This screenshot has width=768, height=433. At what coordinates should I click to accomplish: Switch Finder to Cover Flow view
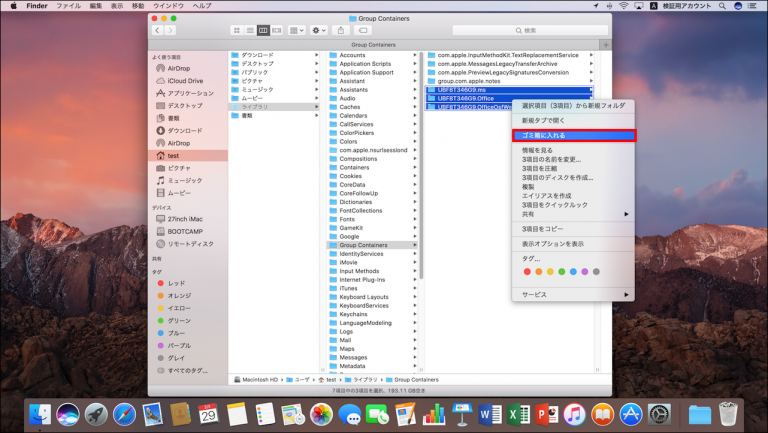point(277,30)
